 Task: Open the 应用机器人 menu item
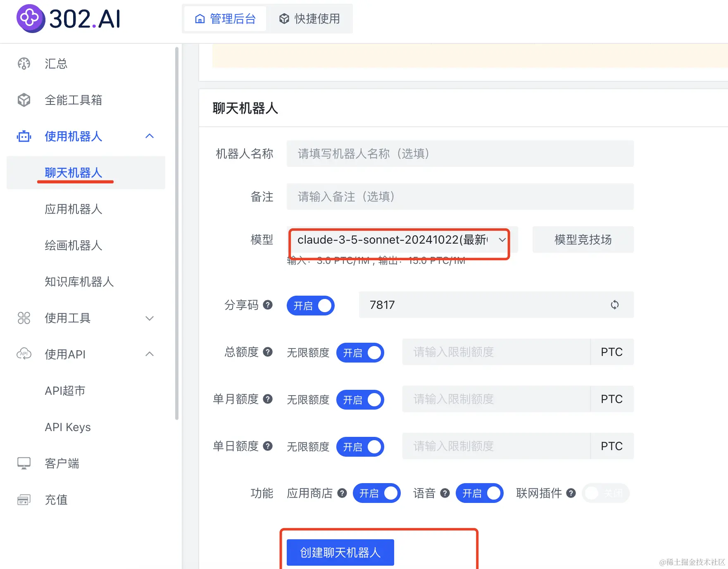pyautogui.click(x=73, y=209)
